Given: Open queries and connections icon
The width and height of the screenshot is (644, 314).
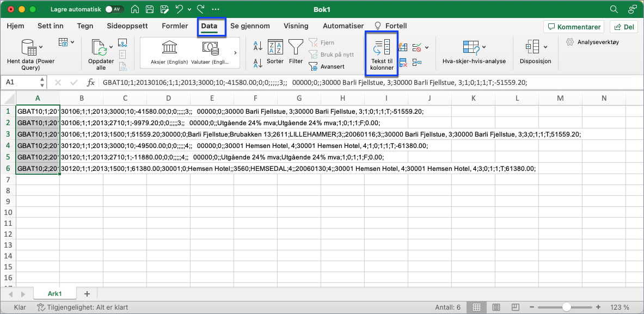Looking at the screenshot, I should 122,42.
